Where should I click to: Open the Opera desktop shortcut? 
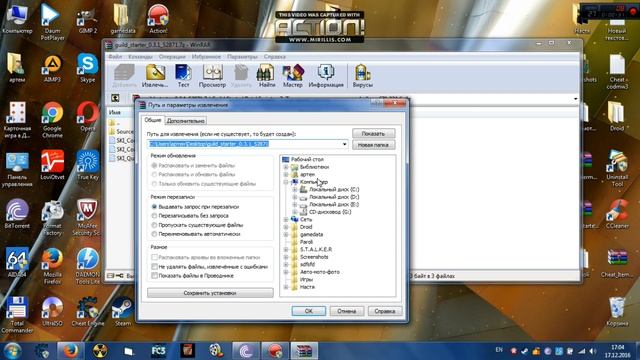point(87,117)
